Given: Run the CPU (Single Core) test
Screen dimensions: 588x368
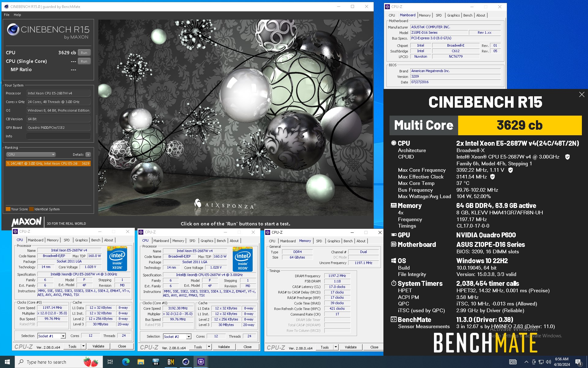Looking at the screenshot, I should pos(84,61).
